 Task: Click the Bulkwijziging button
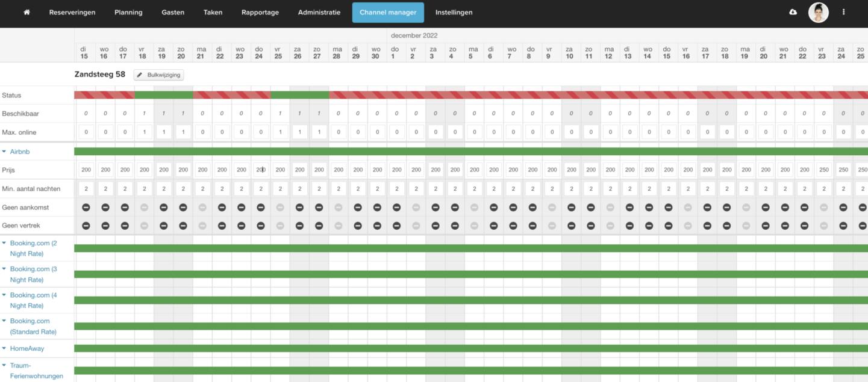tap(158, 75)
